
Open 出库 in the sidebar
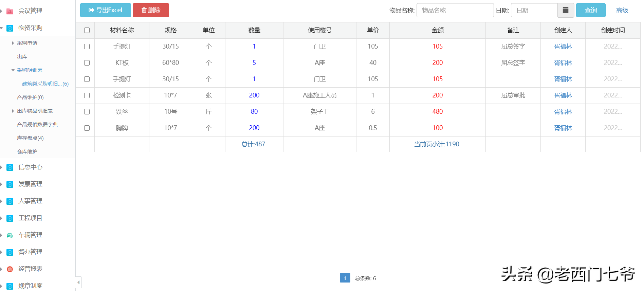click(22, 57)
